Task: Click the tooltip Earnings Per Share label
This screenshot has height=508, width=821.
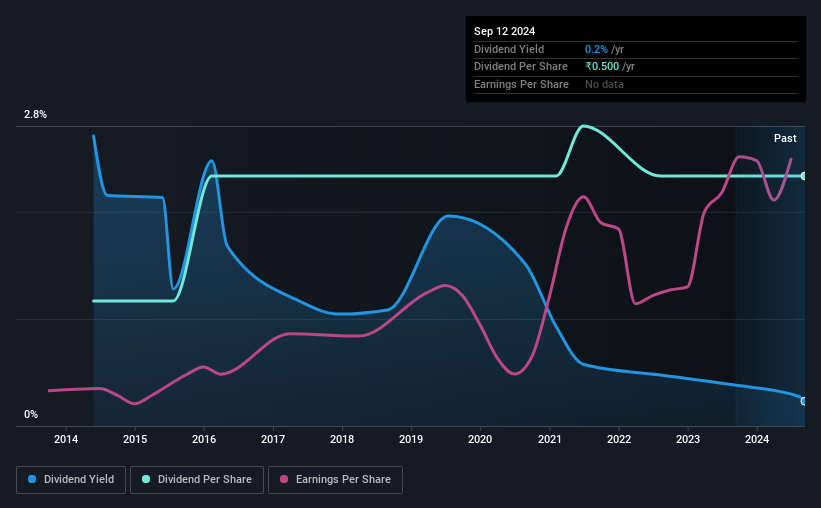Action: tap(522, 84)
